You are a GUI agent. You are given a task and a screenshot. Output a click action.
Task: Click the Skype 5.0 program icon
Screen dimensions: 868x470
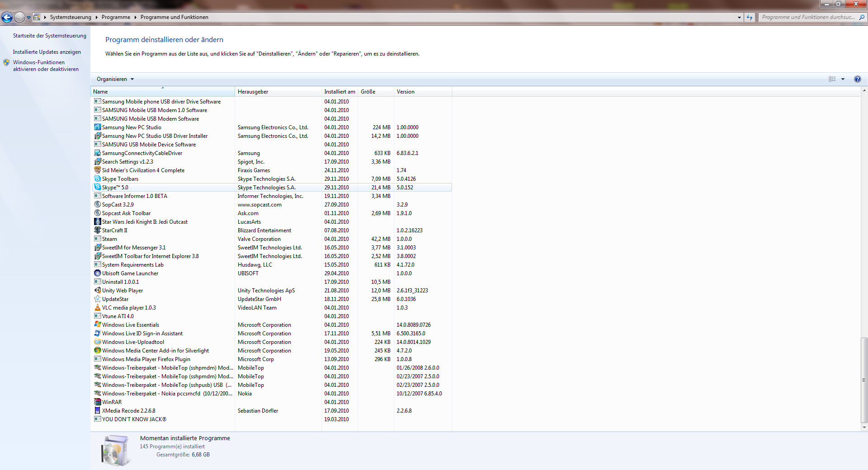pyautogui.click(x=97, y=187)
